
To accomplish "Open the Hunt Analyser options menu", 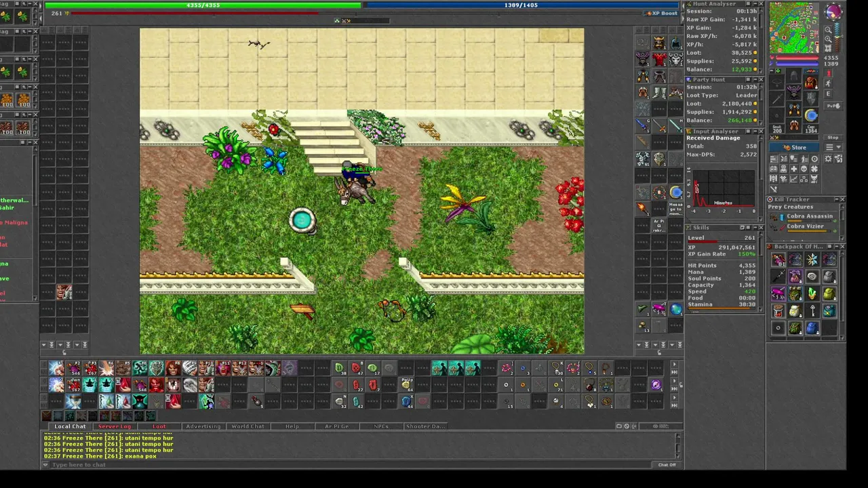I will 747,4.
